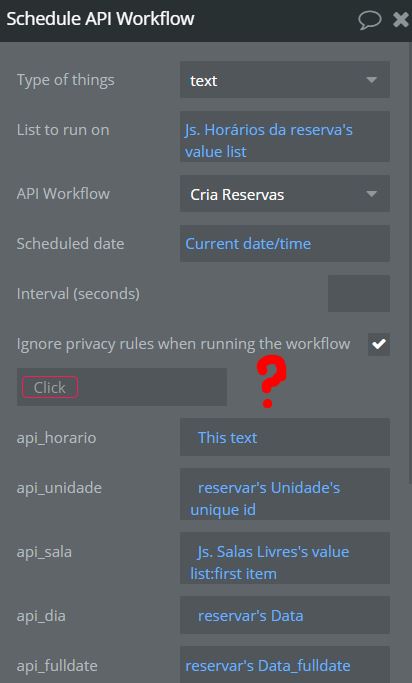Click the pink-outlined Click placeholder

50,387
